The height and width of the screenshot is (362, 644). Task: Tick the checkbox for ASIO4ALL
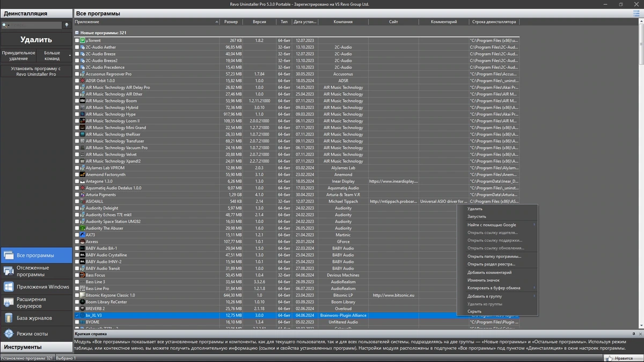coord(77,201)
